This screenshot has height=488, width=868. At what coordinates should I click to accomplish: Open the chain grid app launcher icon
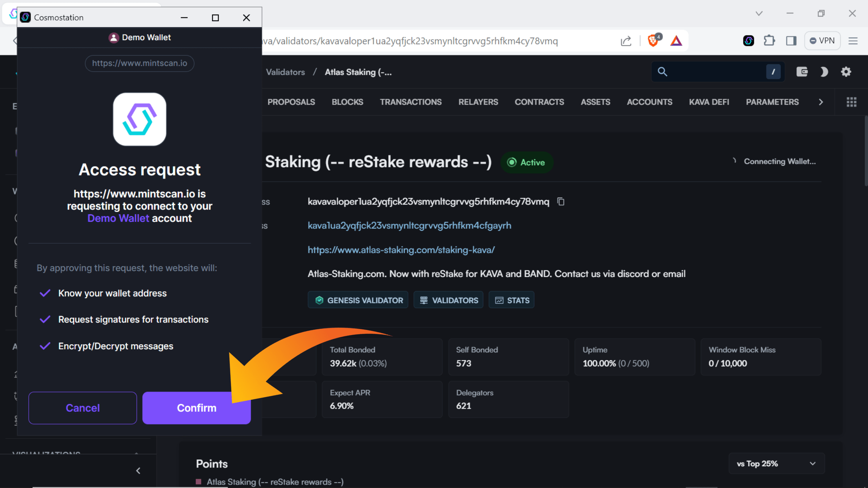tap(851, 102)
